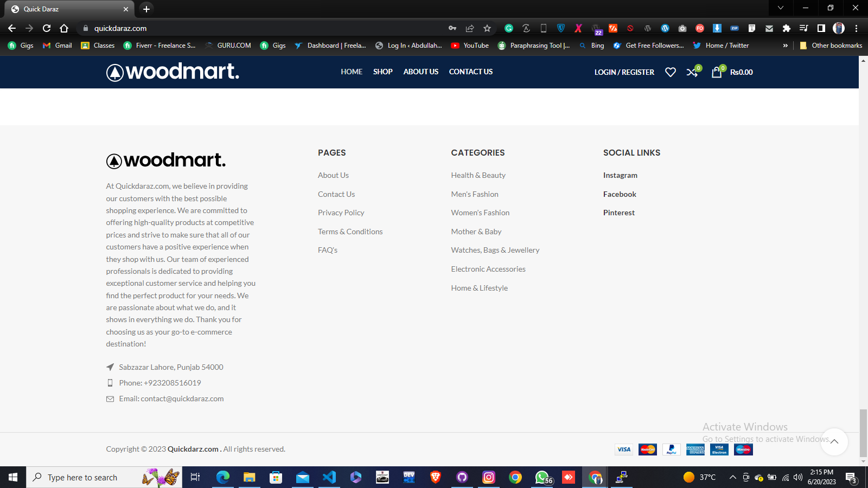Open the Privacy Policy footer link
Viewport: 868px width, 488px height.
[341, 213]
